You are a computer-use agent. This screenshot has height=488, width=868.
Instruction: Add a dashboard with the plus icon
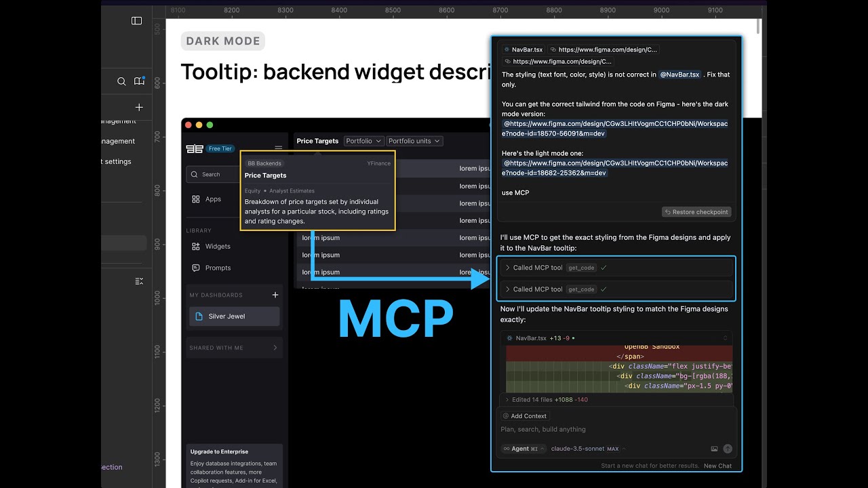coord(275,295)
